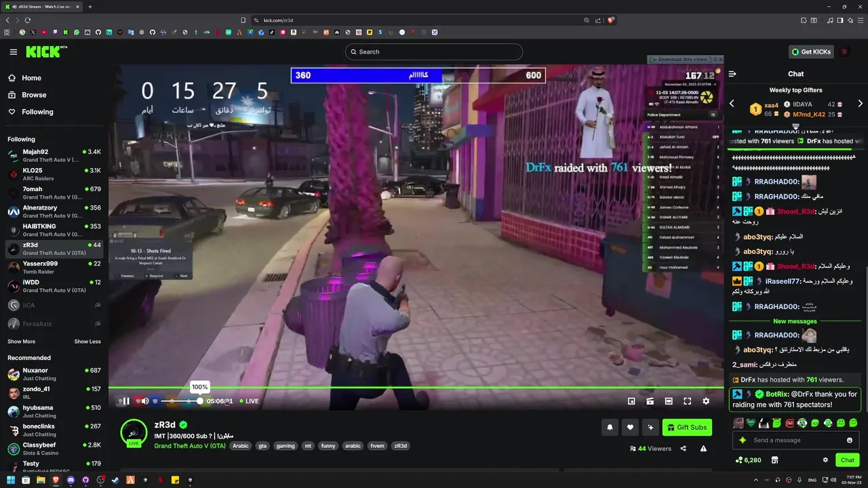Reload the page in browser
This screenshot has height=488, width=868.
click(28, 20)
